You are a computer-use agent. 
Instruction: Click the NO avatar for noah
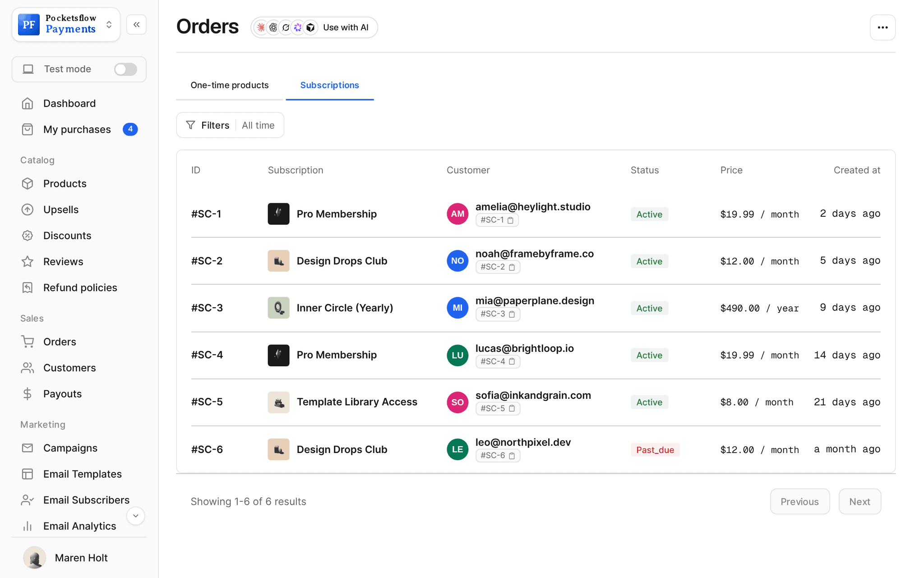point(457,261)
